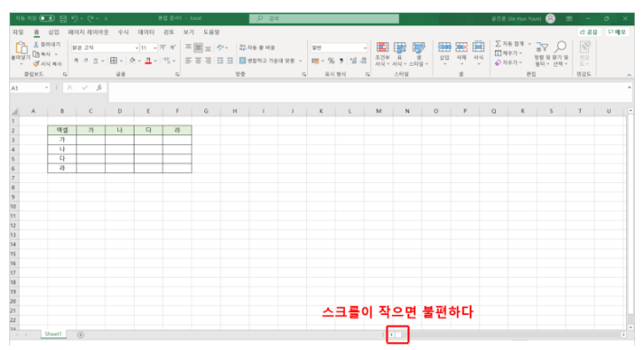Click the Comments button
The image size is (644, 350).
617,32
